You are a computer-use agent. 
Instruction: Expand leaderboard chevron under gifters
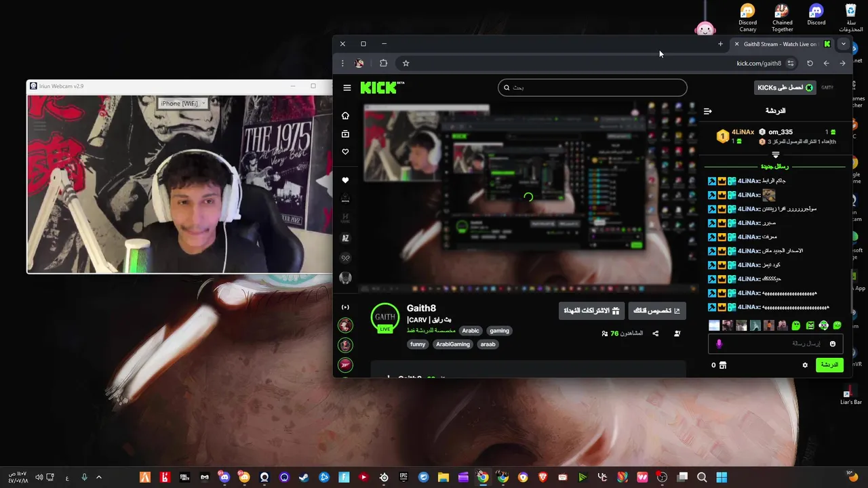point(776,155)
